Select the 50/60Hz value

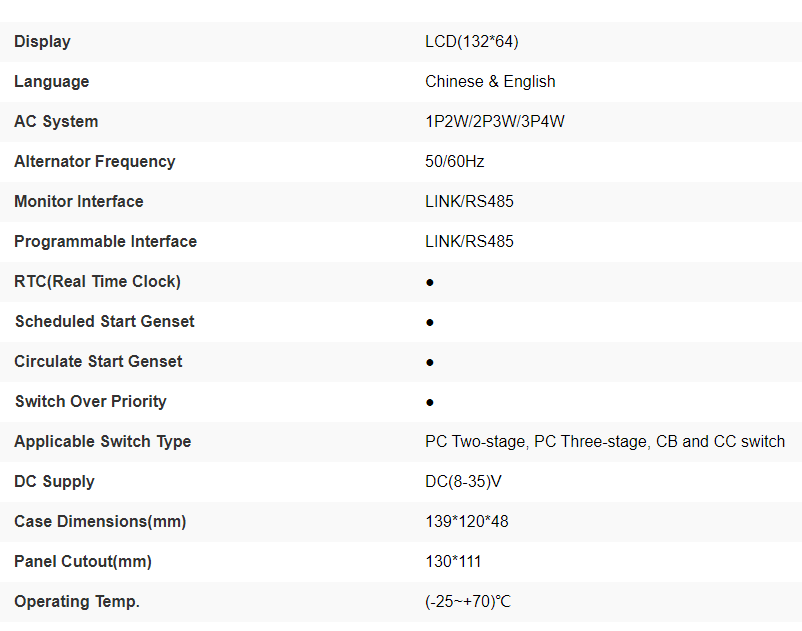pos(455,162)
